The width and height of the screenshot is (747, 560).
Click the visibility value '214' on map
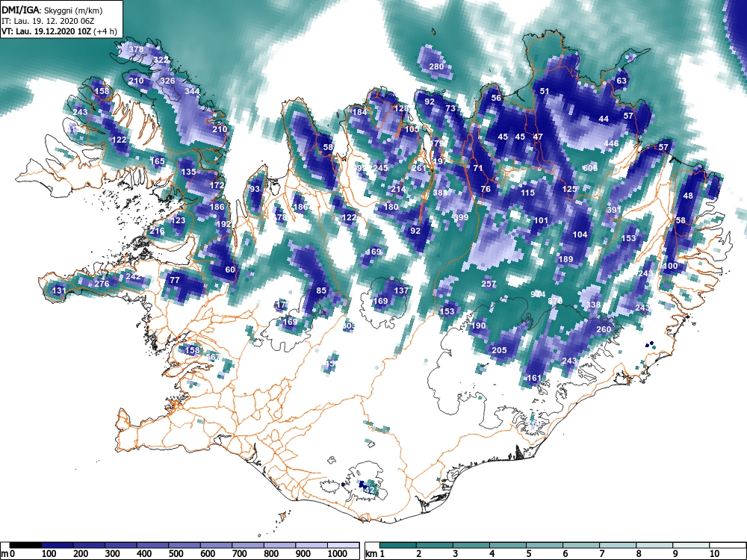pyautogui.click(x=398, y=189)
